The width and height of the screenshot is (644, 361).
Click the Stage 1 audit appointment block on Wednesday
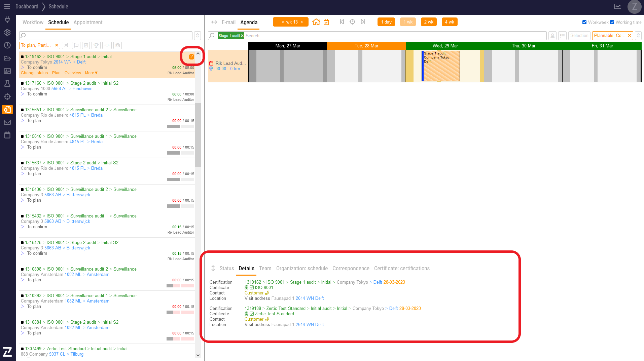click(x=441, y=66)
